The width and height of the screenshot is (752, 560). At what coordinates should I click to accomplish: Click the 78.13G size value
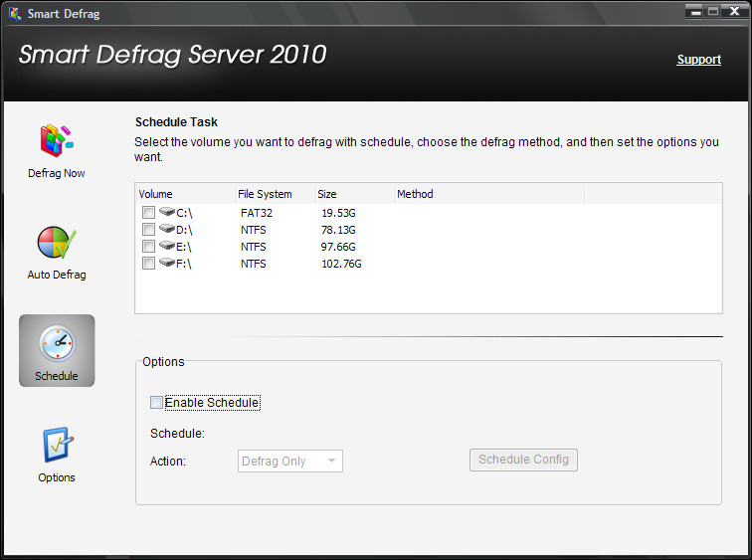[338, 230]
